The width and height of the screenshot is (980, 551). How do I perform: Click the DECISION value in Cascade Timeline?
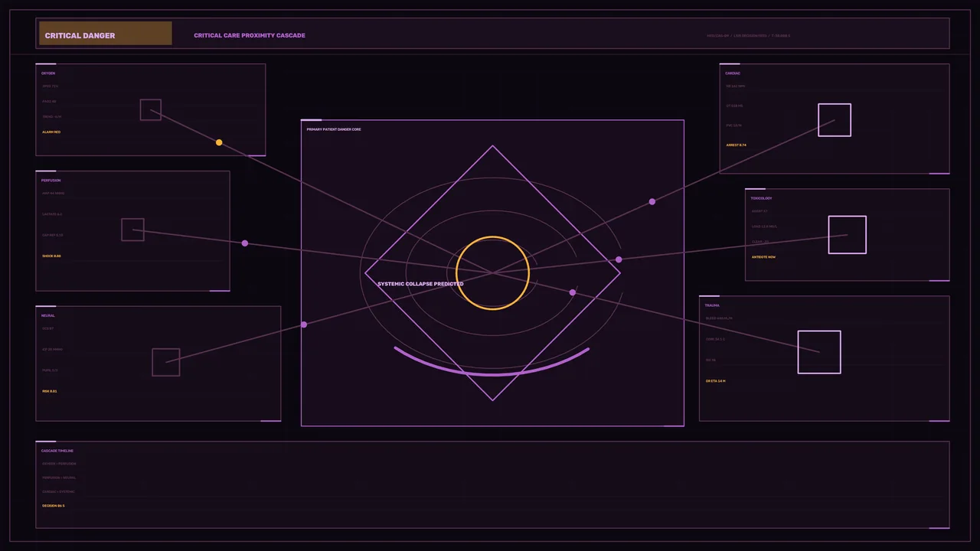click(x=54, y=507)
